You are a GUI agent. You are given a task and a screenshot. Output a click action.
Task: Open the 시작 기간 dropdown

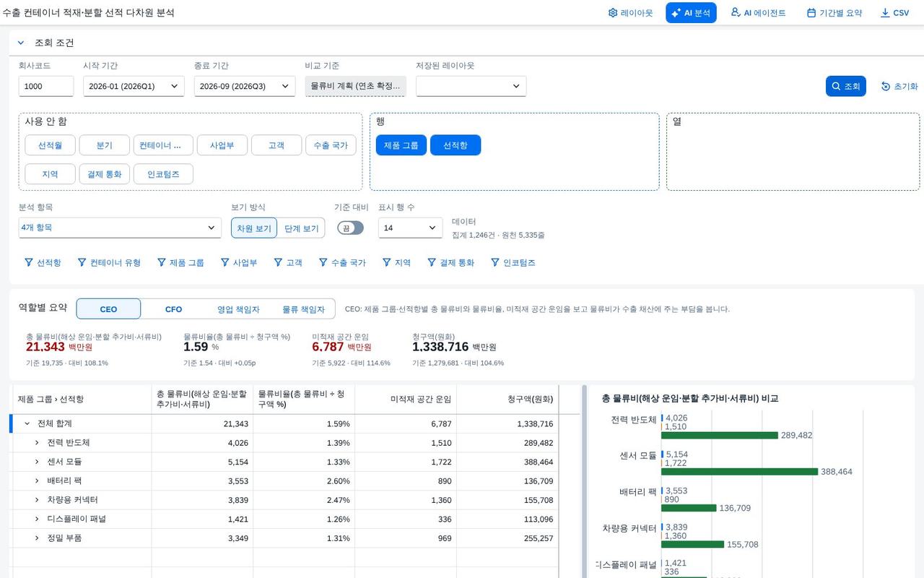point(134,86)
